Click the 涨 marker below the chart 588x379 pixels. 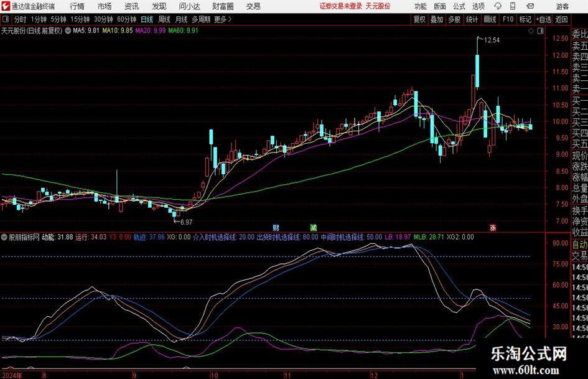click(x=493, y=227)
